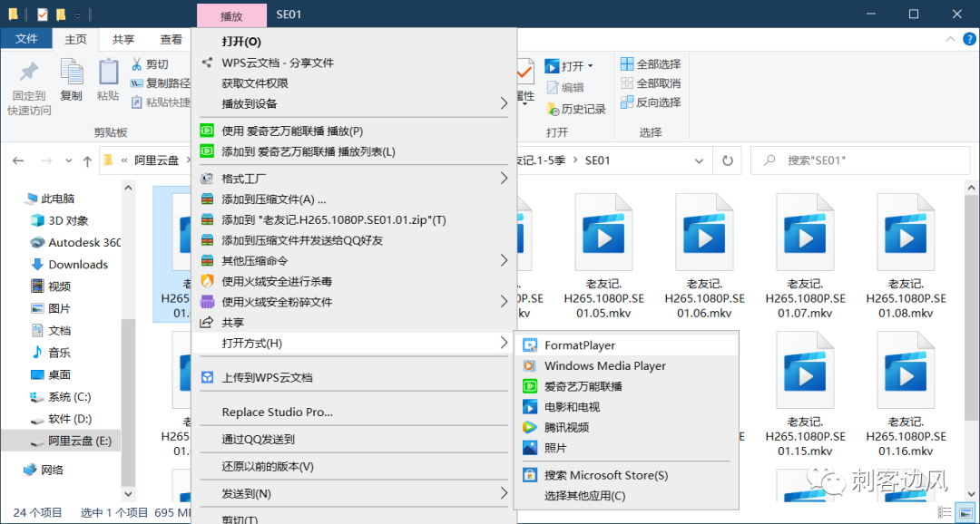Click 使用 爱奇艺万能联播 播放(P)
Image resolution: width=980 pixels, height=524 pixels.
coord(354,131)
